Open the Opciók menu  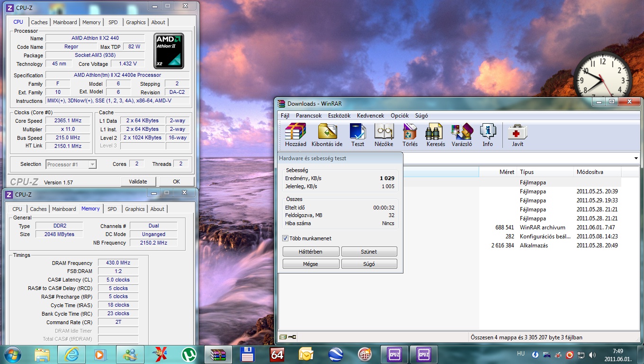(400, 116)
